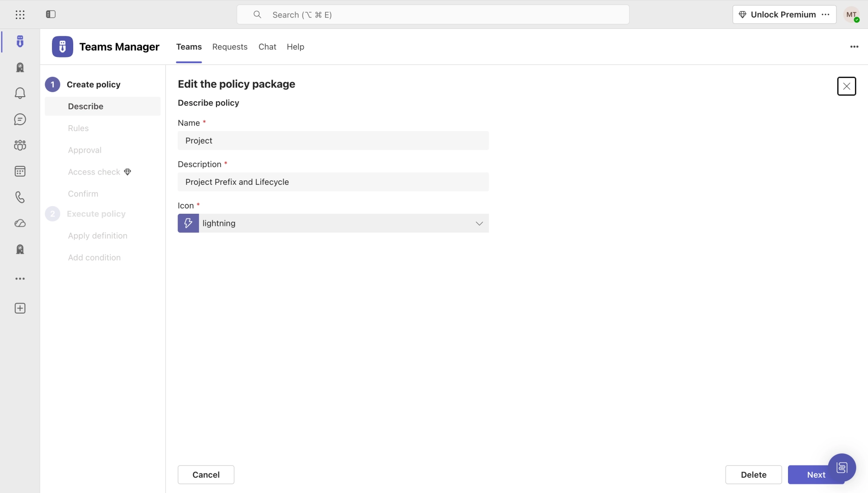Open Activity bell notifications

click(x=20, y=93)
